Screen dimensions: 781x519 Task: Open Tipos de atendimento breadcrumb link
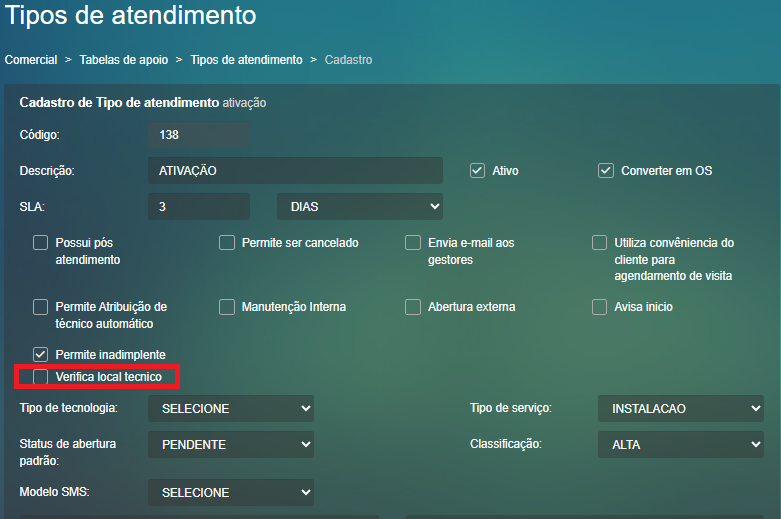(246, 60)
